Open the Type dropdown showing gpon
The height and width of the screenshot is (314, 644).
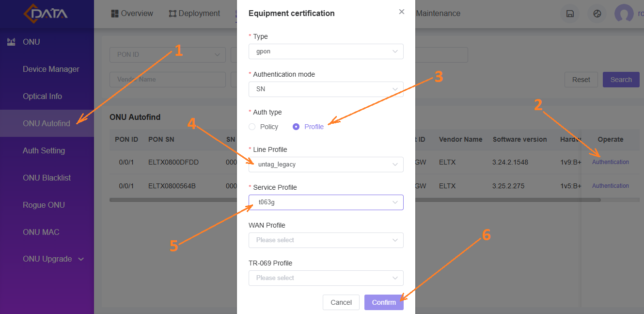[x=326, y=51]
